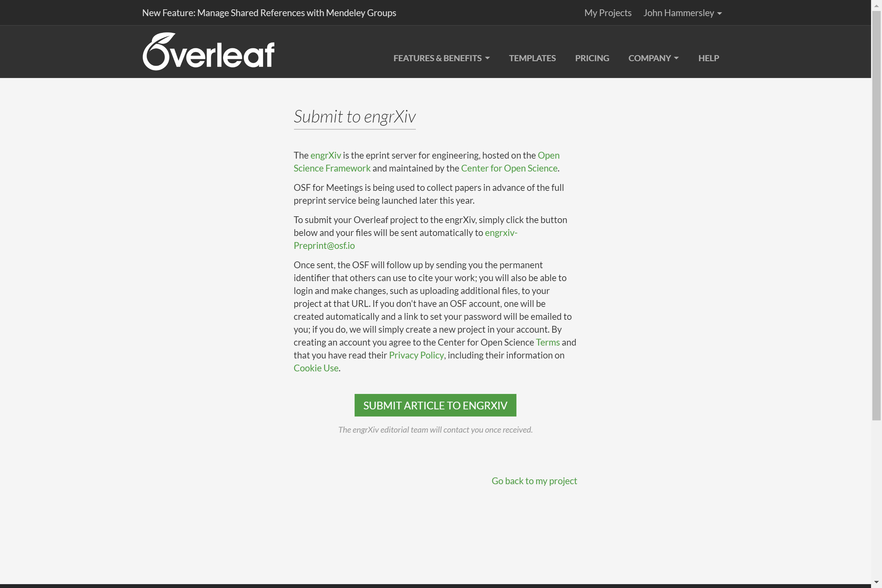Click the Center for Open Science Terms link
This screenshot has width=882, height=588.
coord(548,342)
